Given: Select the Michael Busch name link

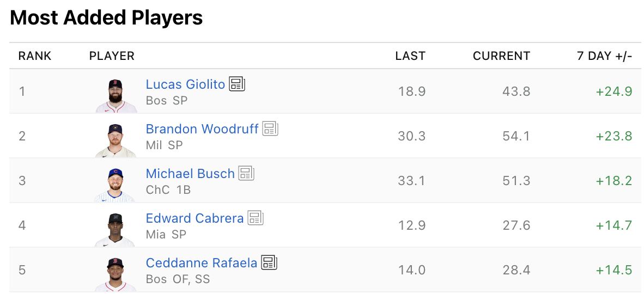Looking at the screenshot, I should pyautogui.click(x=190, y=174).
